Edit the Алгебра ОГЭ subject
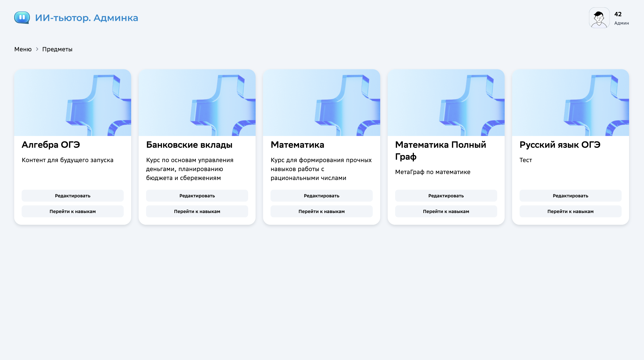Screen dimensions: 644x360 73,196
